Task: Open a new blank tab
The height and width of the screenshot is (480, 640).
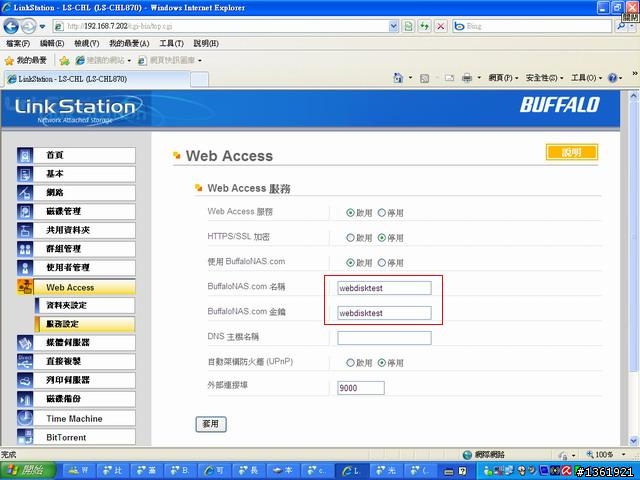Action: 200,79
